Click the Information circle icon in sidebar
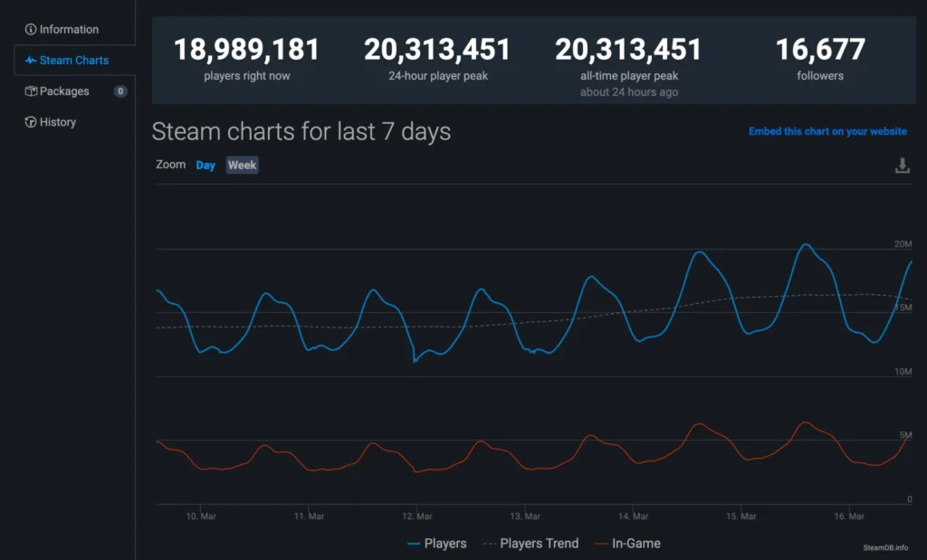Screen dimensions: 927x560 31,30
